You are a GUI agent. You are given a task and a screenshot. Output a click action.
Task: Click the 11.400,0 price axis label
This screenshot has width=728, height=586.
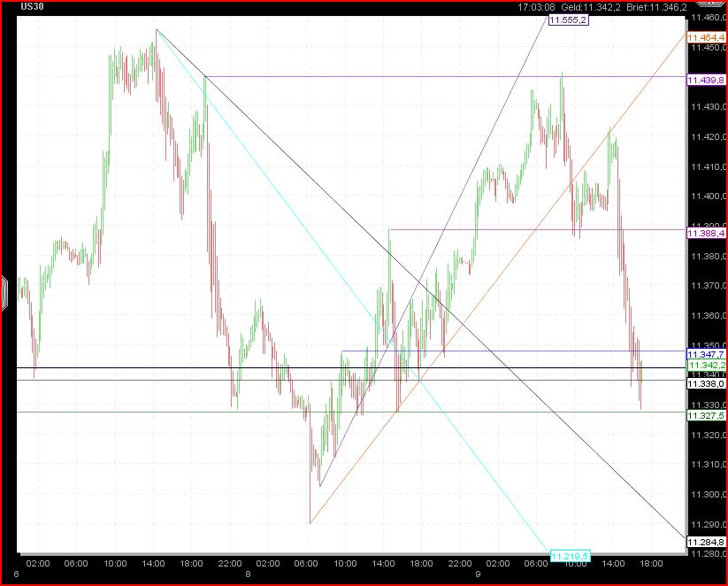pyautogui.click(x=708, y=197)
